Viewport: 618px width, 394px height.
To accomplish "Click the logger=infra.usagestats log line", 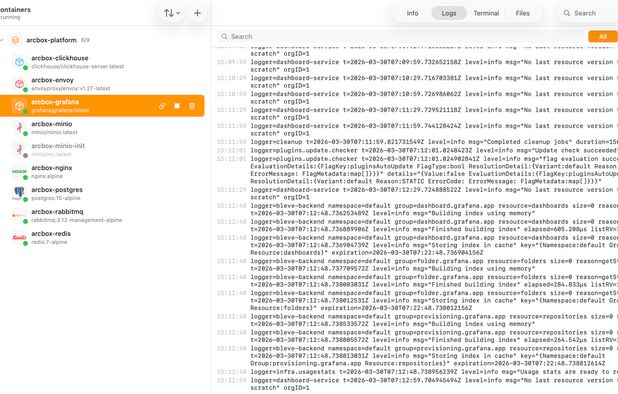I will pos(417,372).
